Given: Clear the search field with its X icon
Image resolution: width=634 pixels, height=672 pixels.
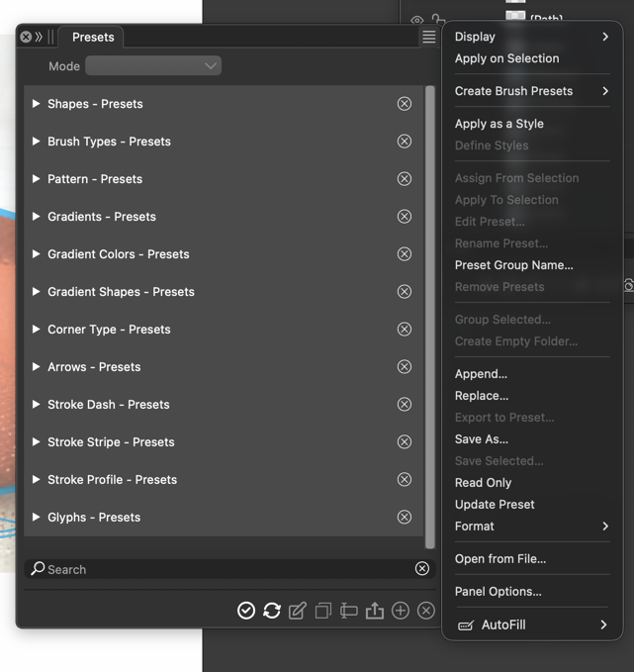Looking at the screenshot, I should tap(422, 569).
